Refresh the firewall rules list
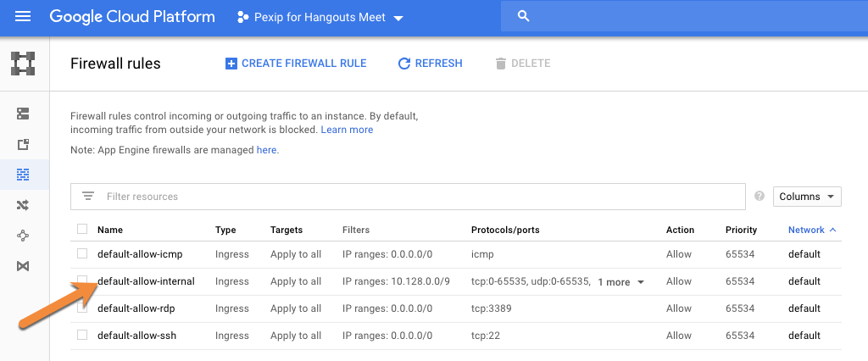Viewport: 868px width, 361px height. 431,64
